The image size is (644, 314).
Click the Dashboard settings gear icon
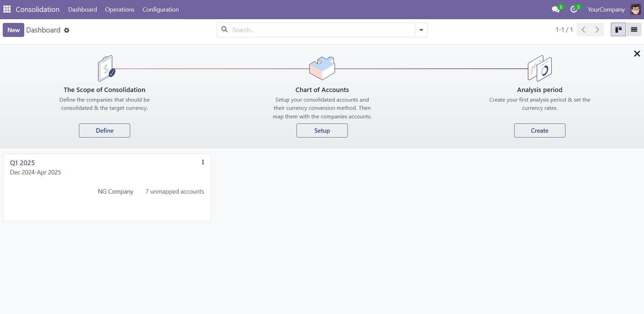click(67, 30)
